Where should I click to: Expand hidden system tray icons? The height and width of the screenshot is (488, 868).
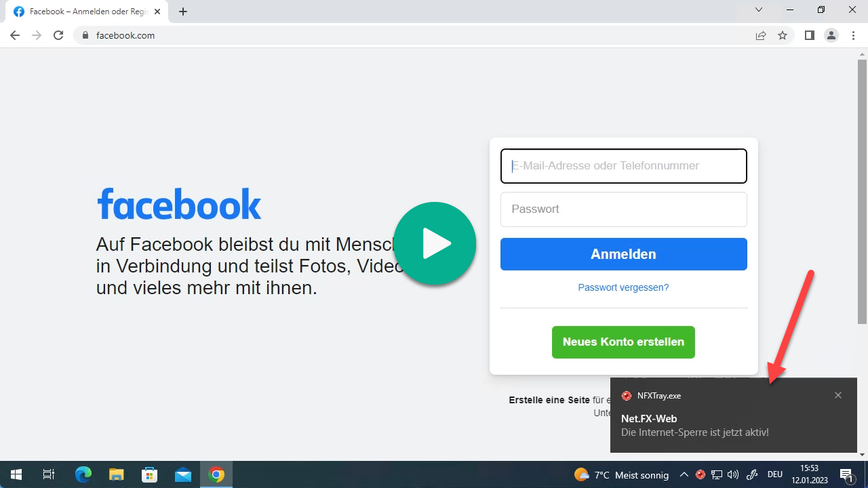[x=684, y=475]
